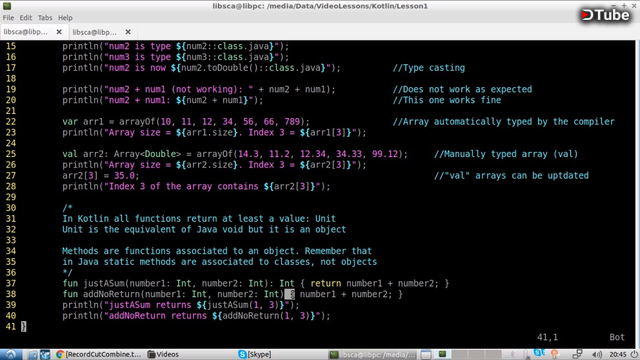
Task: Click the power button in taskbar
Action: coord(634,355)
